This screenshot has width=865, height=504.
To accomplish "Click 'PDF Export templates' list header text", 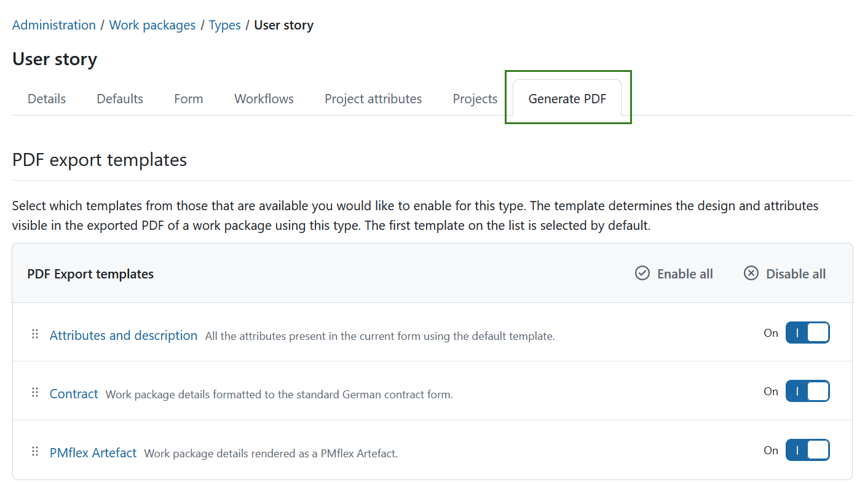I will tap(90, 274).
